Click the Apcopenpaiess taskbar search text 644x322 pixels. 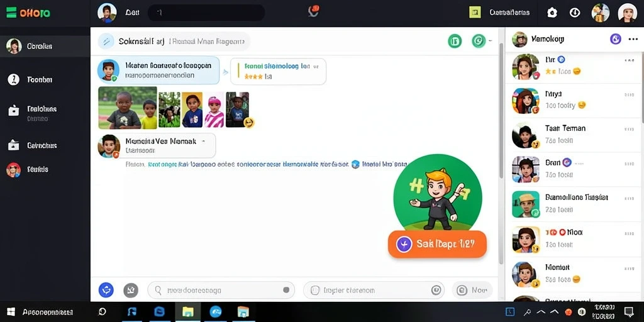click(48, 312)
